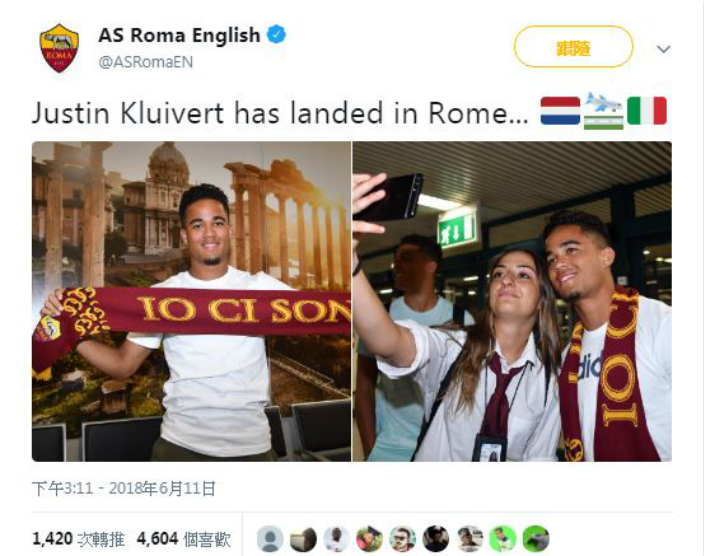Open the right selfie photo

[512, 301]
